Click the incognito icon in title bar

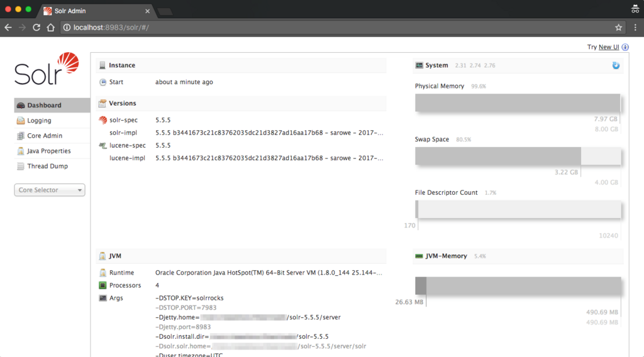635,9
